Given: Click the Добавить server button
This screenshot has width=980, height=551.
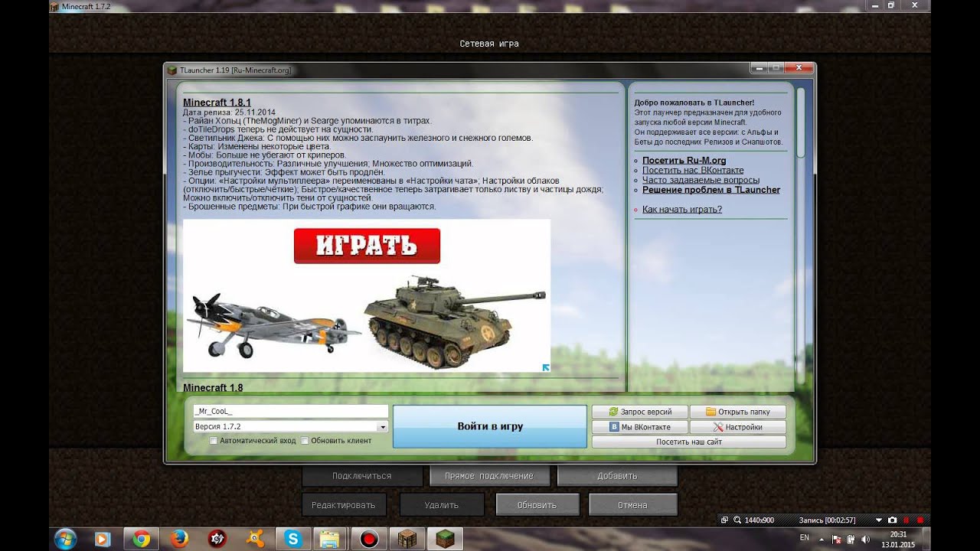Looking at the screenshot, I should pyautogui.click(x=617, y=476).
